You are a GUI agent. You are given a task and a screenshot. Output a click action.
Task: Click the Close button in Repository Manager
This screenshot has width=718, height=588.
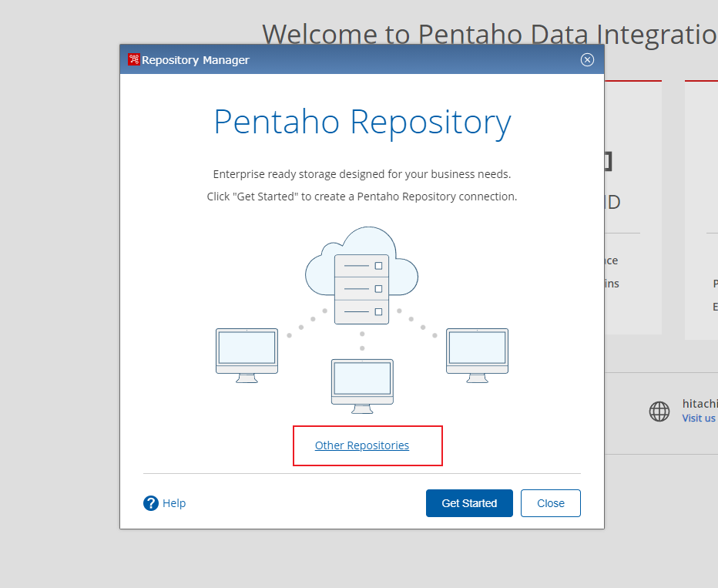(550, 502)
